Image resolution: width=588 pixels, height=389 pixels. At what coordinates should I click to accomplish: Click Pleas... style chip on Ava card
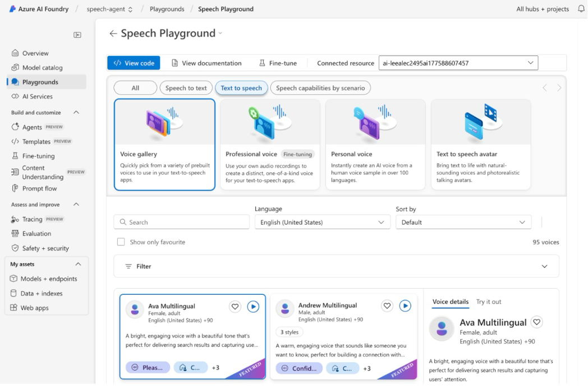[x=148, y=368]
